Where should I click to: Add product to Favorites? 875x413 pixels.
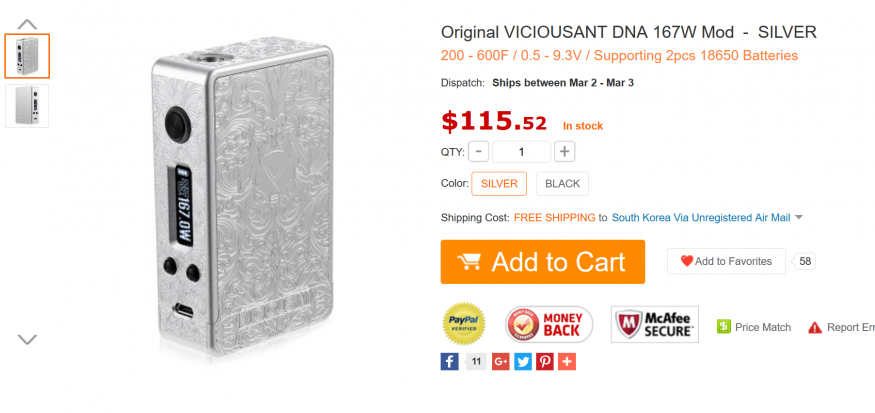[x=726, y=261]
